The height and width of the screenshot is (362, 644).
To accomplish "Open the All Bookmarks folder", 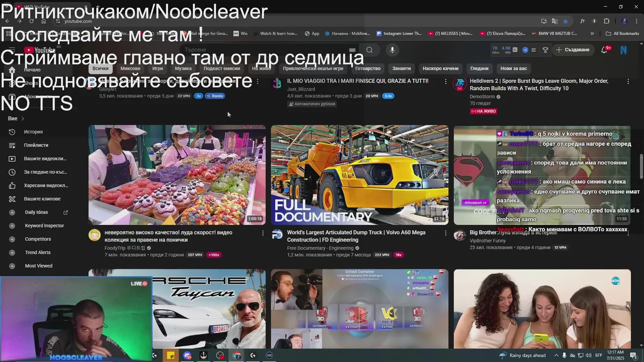I will pyautogui.click(x=622, y=34).
